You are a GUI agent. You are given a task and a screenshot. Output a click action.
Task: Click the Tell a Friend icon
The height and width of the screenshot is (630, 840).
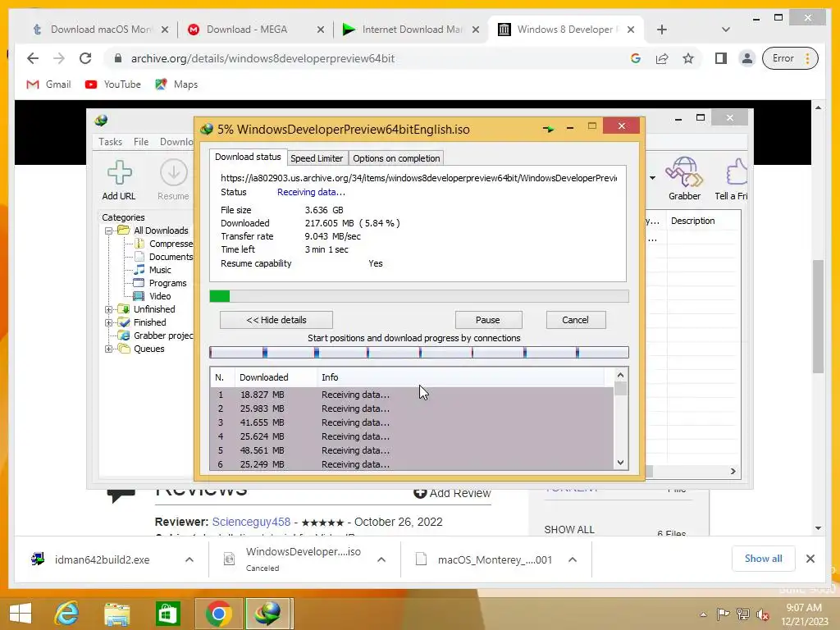click(x=736, y=172)
